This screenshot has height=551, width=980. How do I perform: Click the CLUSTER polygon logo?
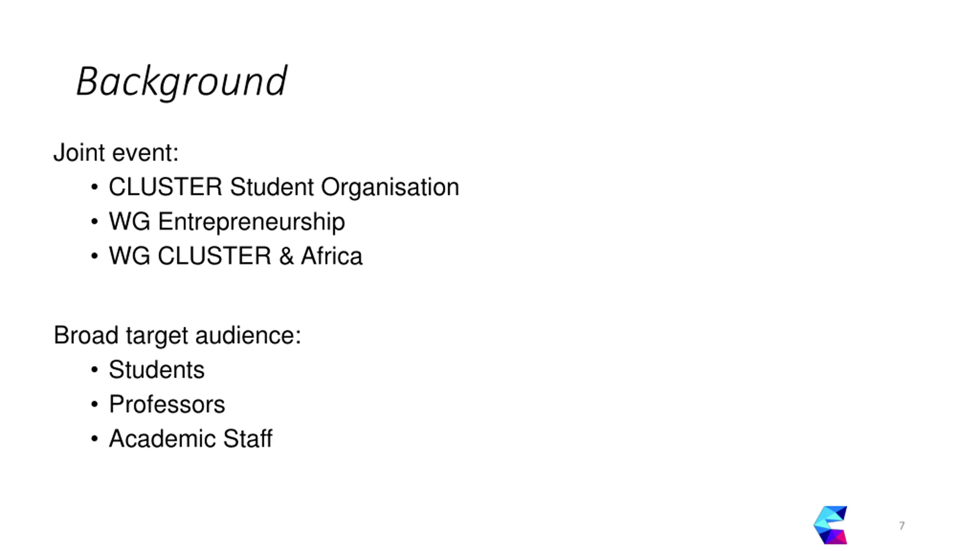(830, 525)
